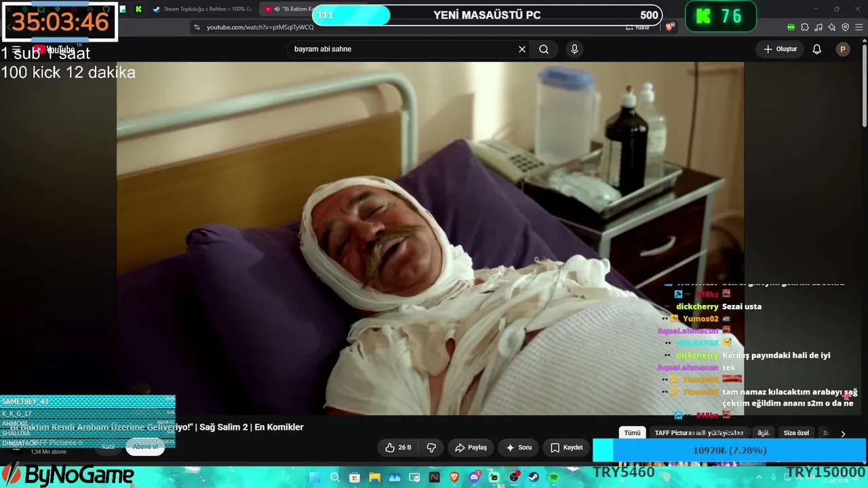The width and height of the screenshot is (868, 488).
Task: Click the Brave Shields lion icon
Action: [670, 27]
